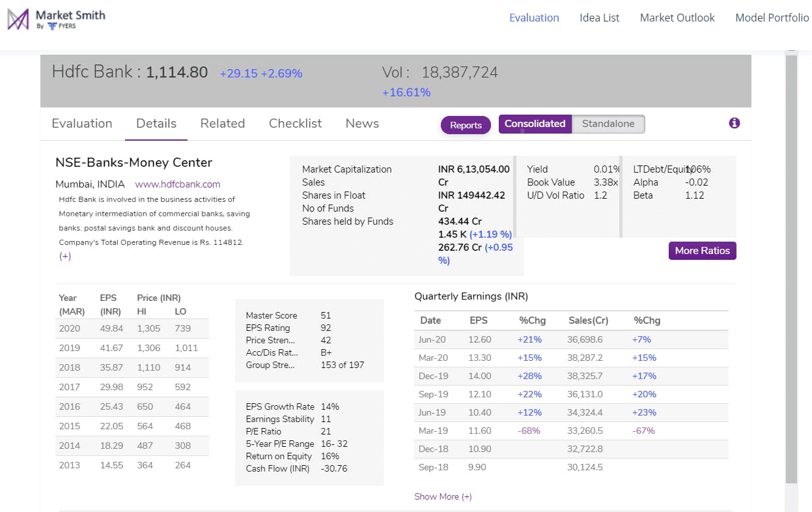Click the Group Strength 153 of 197

tap(343, 365)
